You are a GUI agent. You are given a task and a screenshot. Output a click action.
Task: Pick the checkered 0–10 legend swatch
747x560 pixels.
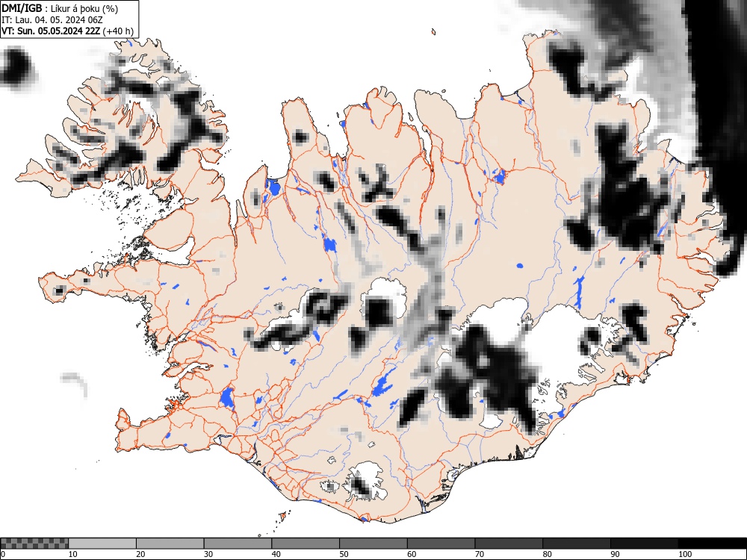pos(34,544)
